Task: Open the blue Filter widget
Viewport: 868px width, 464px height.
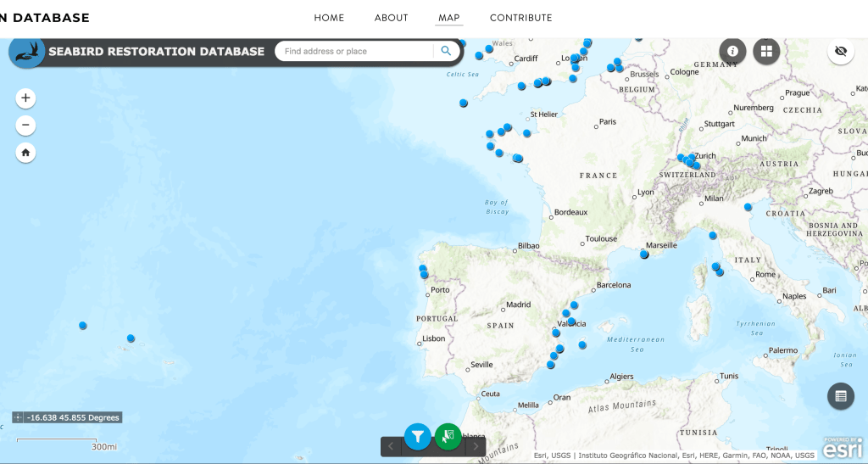Action: (417, 436)
